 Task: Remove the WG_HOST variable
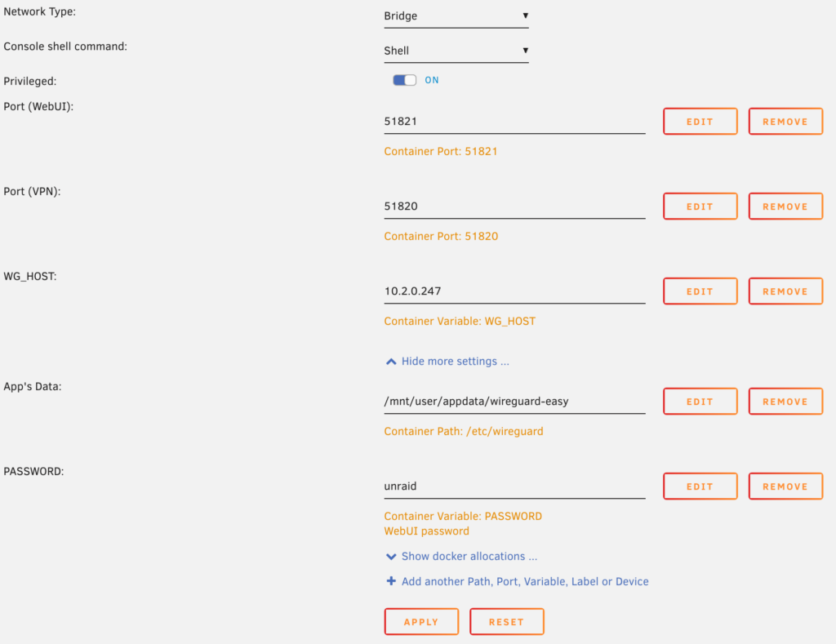tap(785, 291)
